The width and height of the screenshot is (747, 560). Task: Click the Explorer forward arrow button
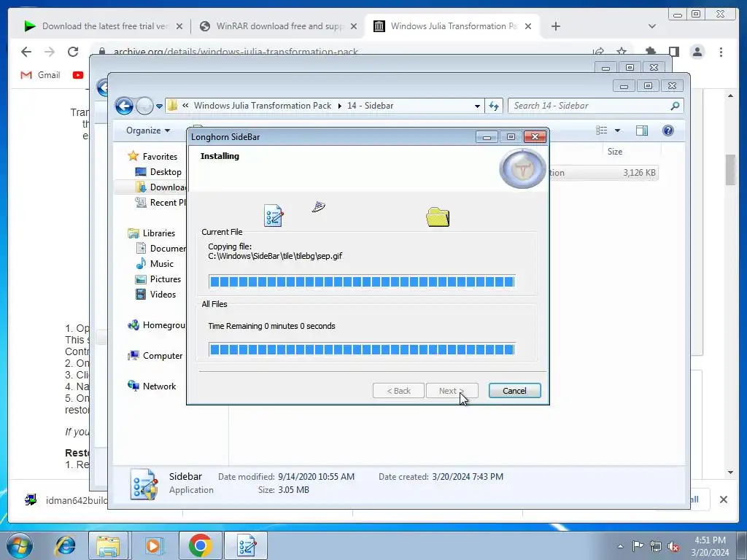[x=144, y=106]
